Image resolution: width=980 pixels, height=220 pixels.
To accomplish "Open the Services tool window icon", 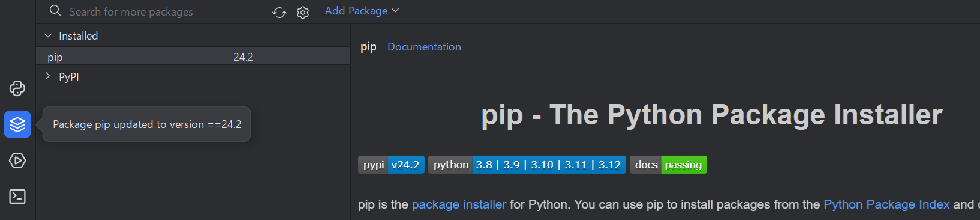I will (x=17, y=160).
